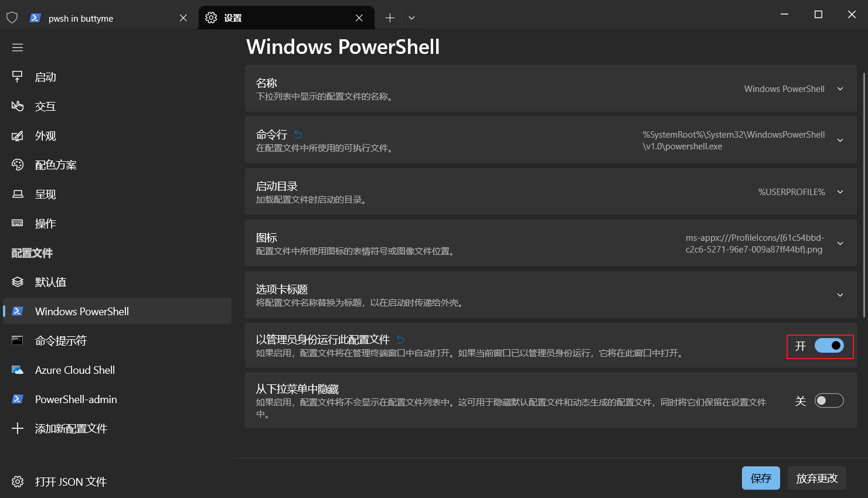The image size is (868, 498).
Task: Turn off run-as-administrator toggle
Action: click(829, 346)
